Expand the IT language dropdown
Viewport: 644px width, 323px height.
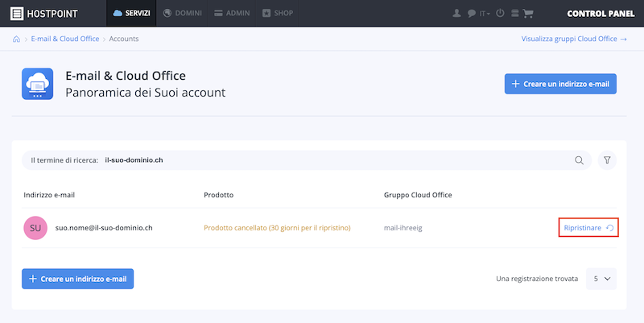[x=485, y=14]
